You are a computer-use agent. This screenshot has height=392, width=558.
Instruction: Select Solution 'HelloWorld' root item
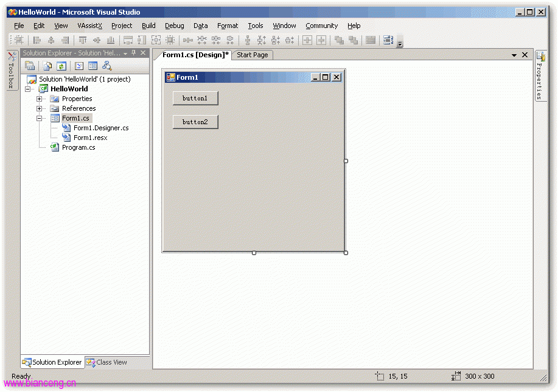(85, 79)
